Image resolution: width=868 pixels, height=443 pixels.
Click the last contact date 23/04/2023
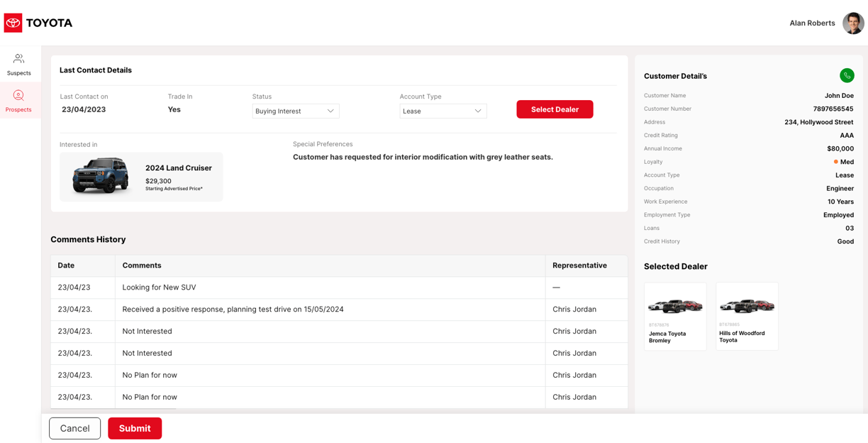pos(84,109)
